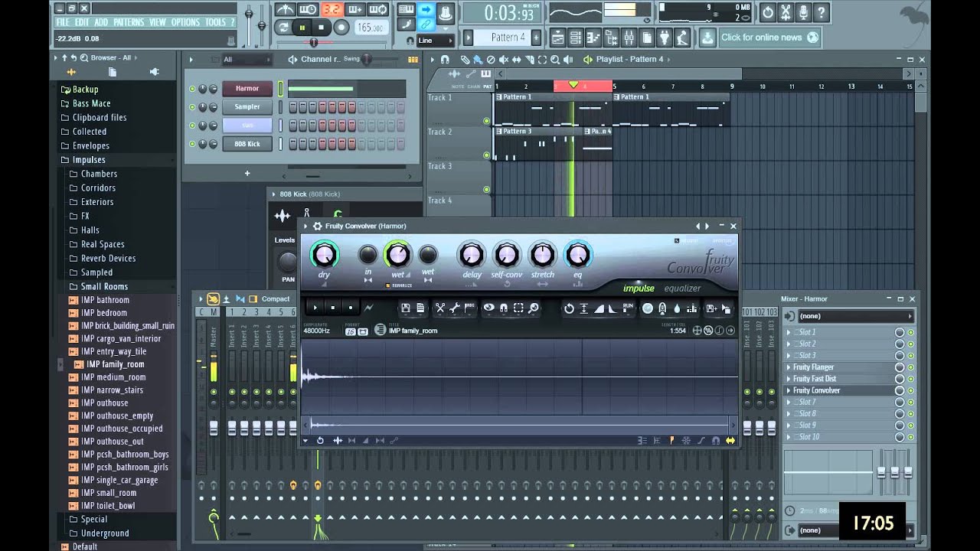This screenshot has height=551, width=980.
Task: Click the Convolver snap magnet icon
Action: point(504,308)
